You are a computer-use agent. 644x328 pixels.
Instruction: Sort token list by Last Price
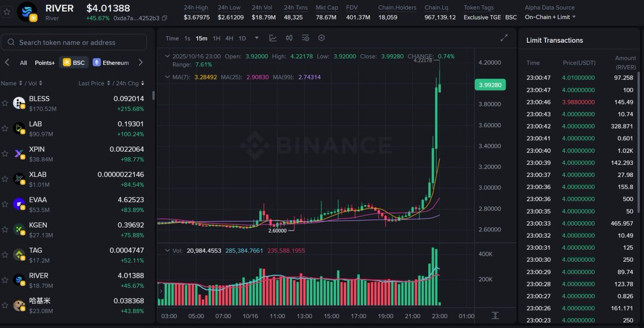point(93,83)
